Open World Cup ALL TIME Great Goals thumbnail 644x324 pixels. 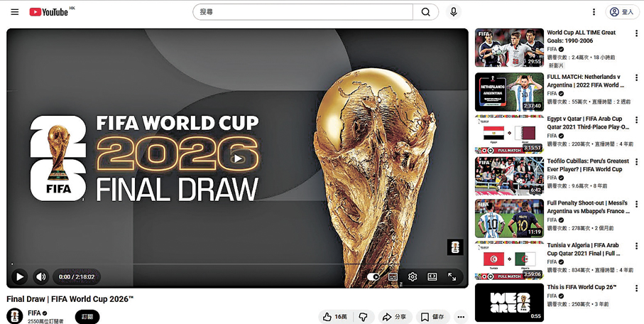tap(509, 48)
